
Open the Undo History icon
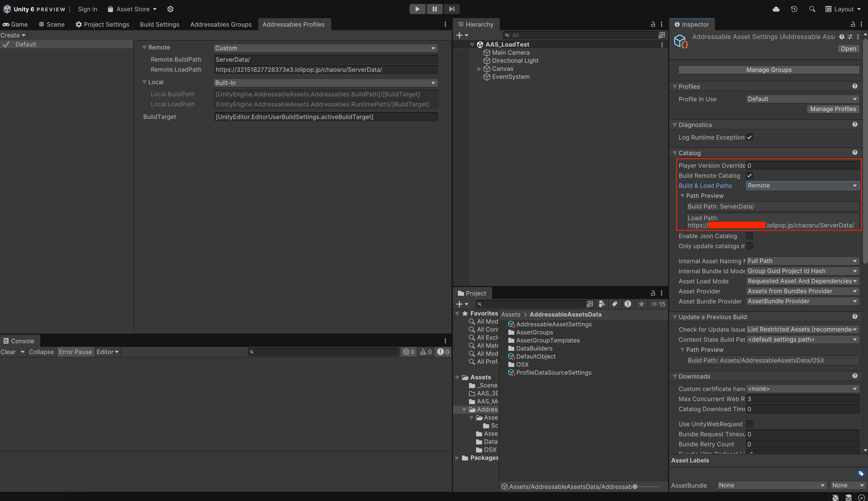794,9
